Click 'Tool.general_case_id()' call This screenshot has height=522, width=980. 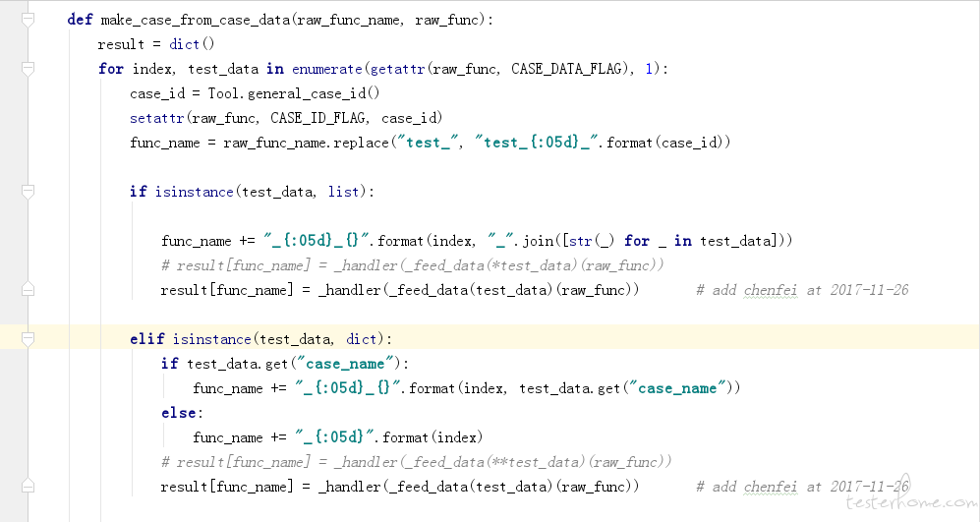294,93
